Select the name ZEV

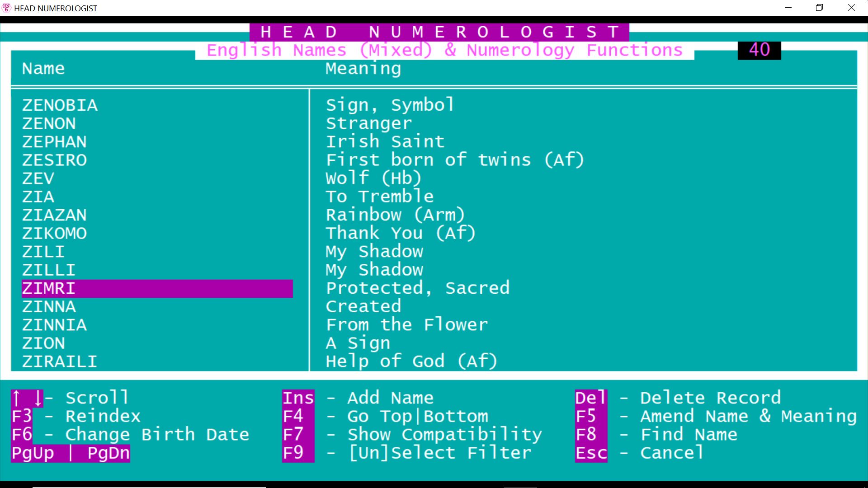click(38, 178)
